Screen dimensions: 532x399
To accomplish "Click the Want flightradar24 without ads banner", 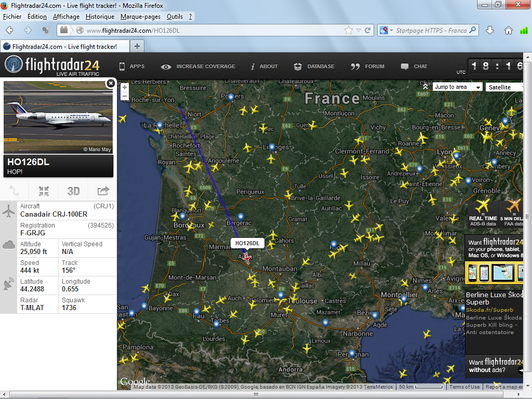I will pos(495,366).
